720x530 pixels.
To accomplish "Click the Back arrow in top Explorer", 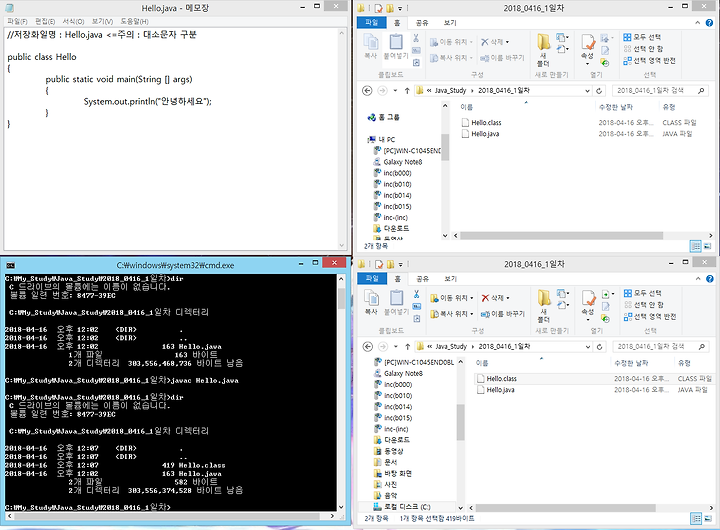I will [367, 90].
